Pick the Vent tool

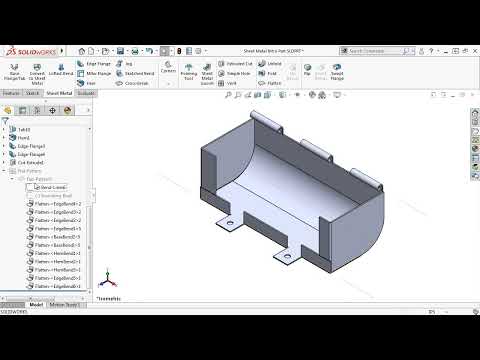227,83
